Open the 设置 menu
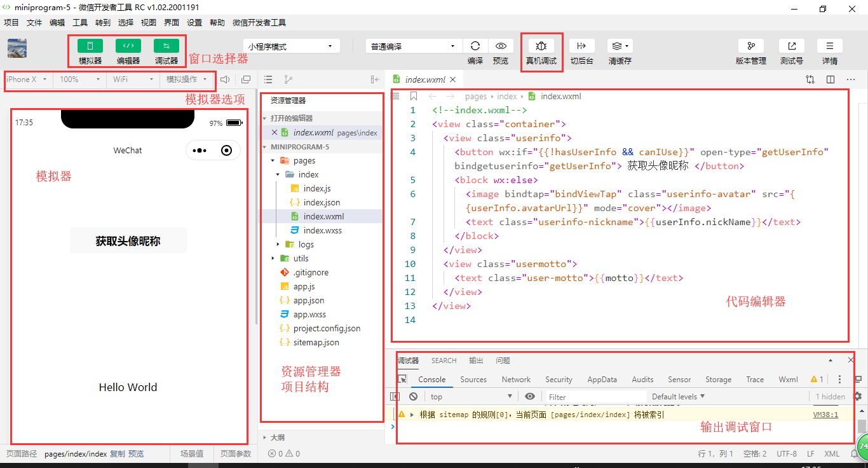This screenshot has width=868, height=468. pos(194,22)
